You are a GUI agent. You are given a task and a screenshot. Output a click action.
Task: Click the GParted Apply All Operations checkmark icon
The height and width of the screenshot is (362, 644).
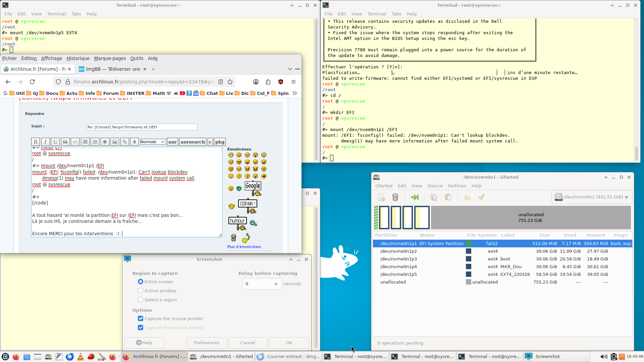[x=481, y=197]
